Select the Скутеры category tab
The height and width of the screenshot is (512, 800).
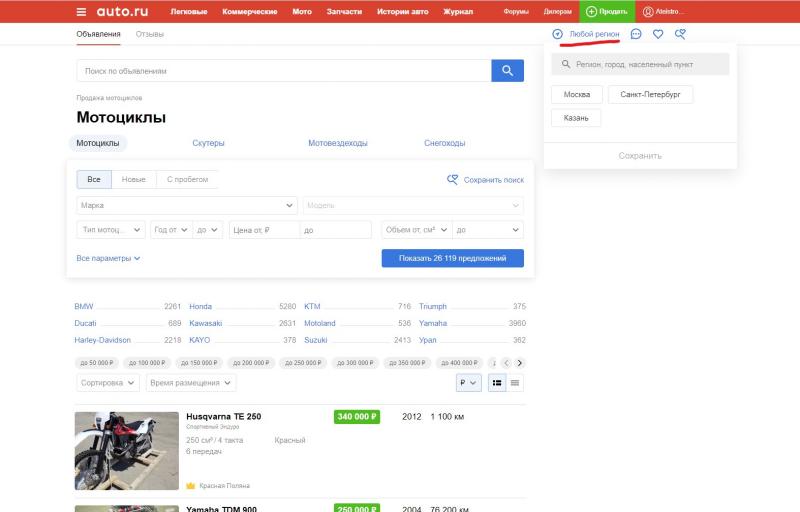[208, 143]
